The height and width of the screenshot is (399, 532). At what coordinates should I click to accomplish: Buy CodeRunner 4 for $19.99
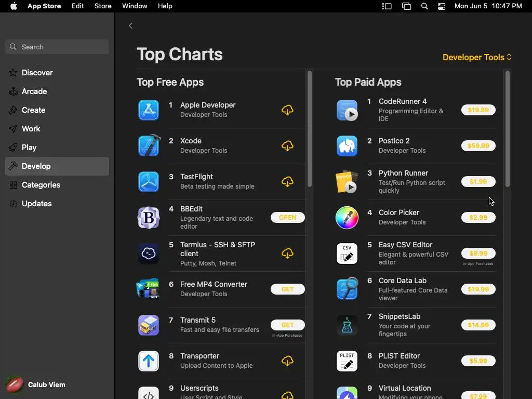click(478, 110)
